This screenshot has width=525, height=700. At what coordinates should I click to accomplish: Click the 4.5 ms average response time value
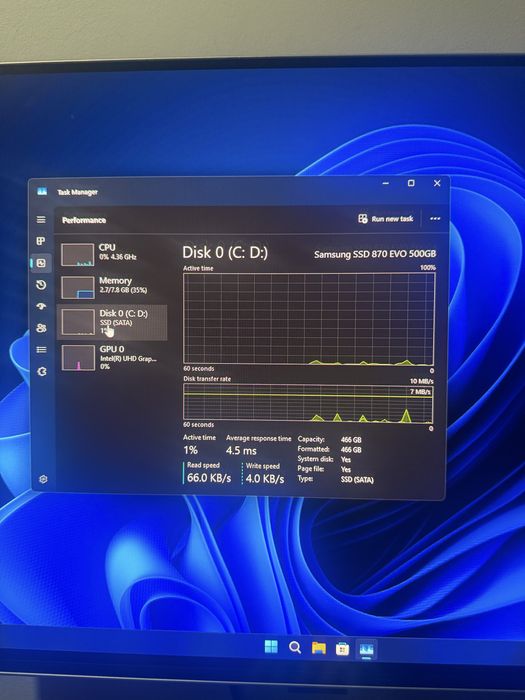(x=241, y=450)
